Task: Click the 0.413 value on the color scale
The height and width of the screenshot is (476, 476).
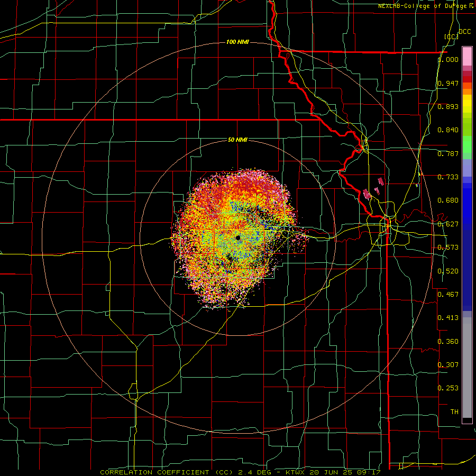Action: [448, 318]
